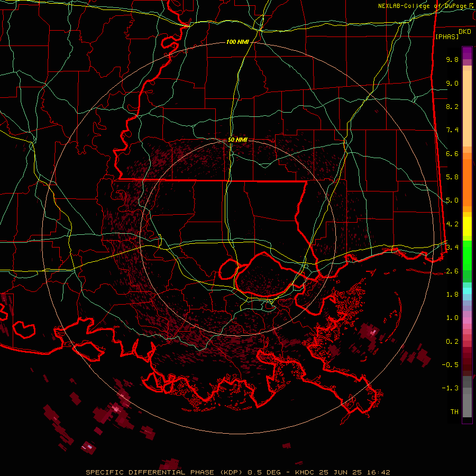Screen dimensions: 476x476
Task: Click the 5.8 color scale label
Action: click(x=452, y=177)
